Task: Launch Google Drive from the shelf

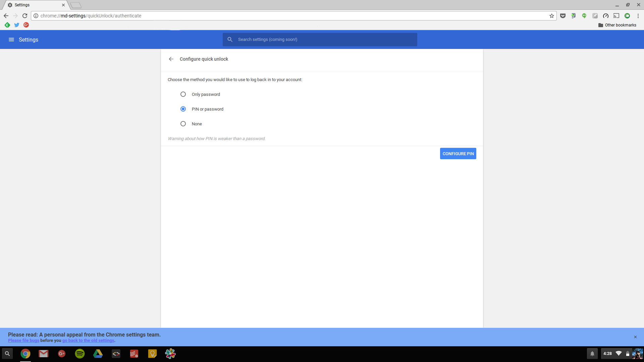Action: [x=98, y=354]
